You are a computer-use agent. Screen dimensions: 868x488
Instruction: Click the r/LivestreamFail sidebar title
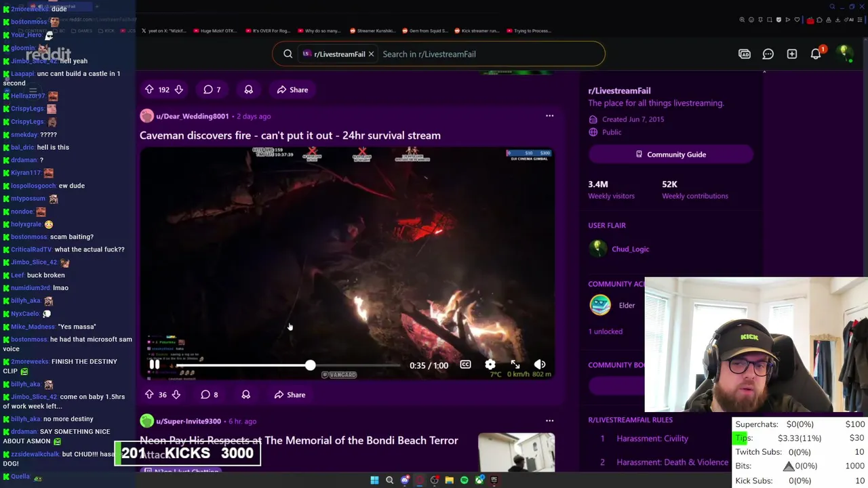619,91
